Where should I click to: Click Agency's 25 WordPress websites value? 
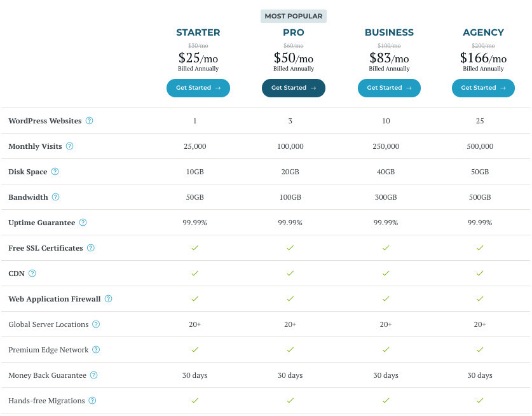(480, 121)
